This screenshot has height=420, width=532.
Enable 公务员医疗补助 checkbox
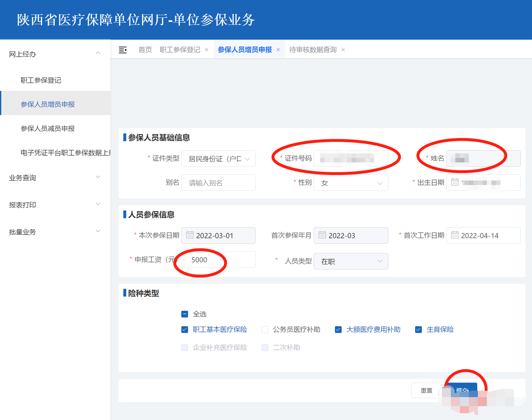[x=265, y=329]
